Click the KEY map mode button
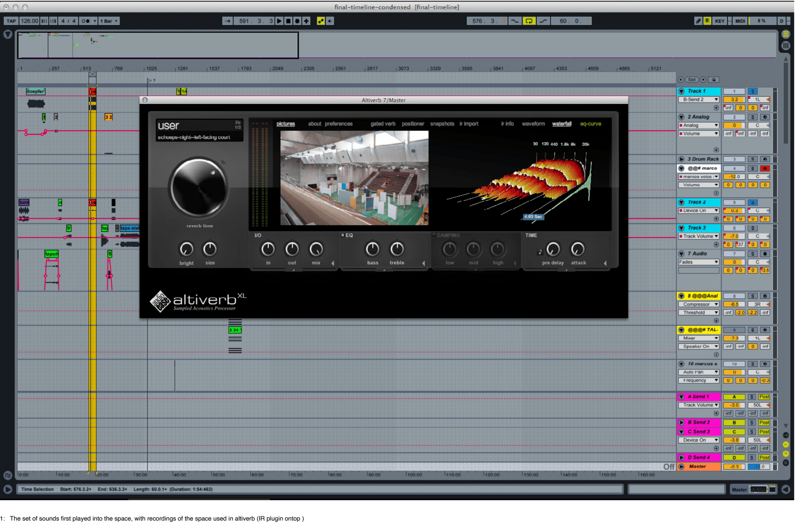The height and width of the screenshot is (532, 795). (720, 21)
